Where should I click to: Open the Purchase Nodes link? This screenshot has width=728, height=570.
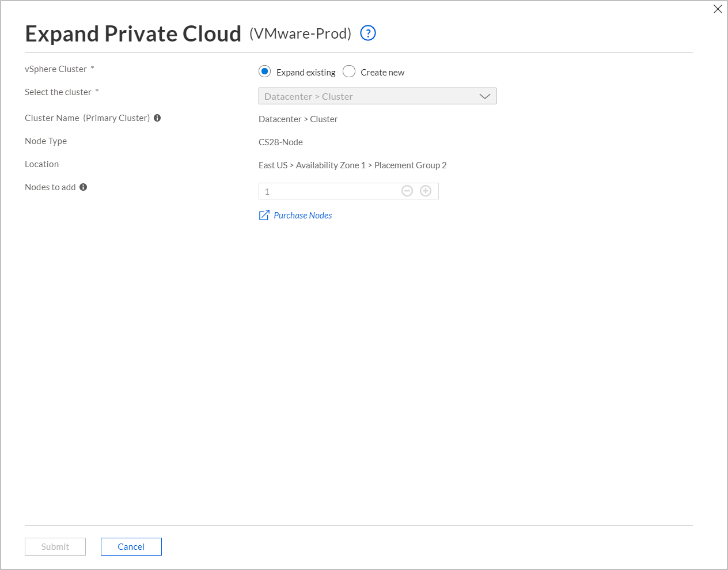click(x=302, y=215)
